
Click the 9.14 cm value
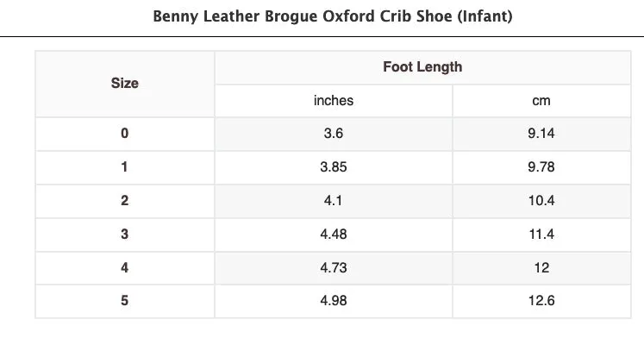pos(541,134)
